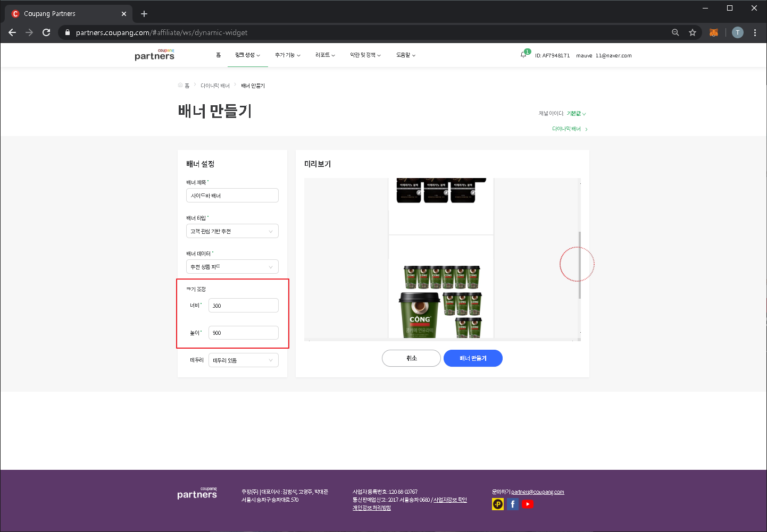This screenshot has height=532, width=767.
Task: Open the 개인정보처리방침 footer link
Action: click(371, 508)
